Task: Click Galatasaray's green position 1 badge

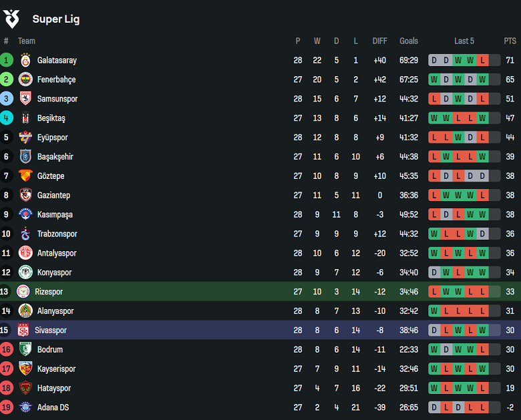Action: 6,60
